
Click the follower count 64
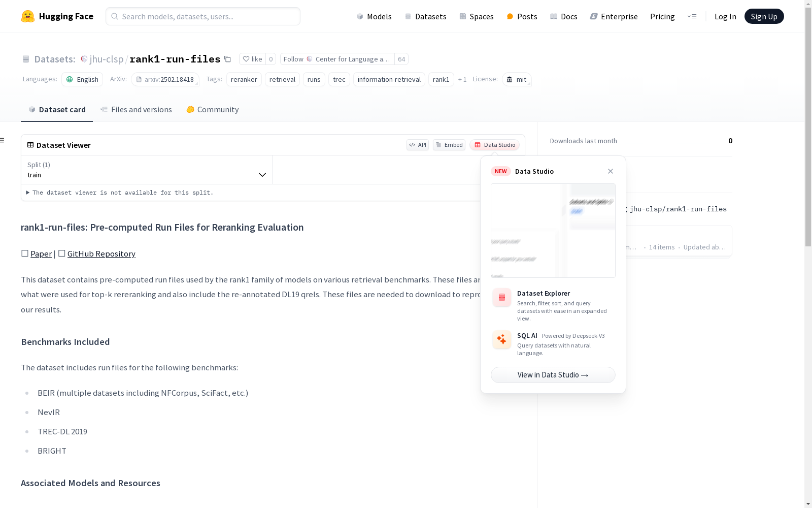tap(401, 59)
